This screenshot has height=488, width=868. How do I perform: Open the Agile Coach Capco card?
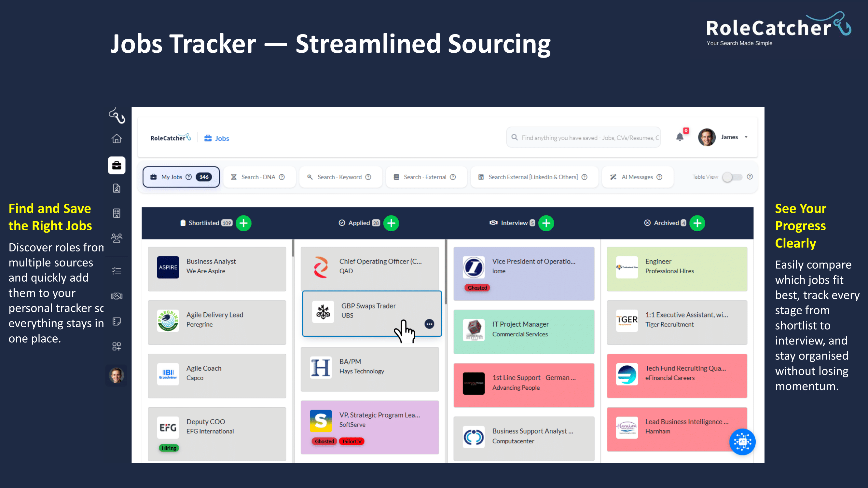pos(217,376)
